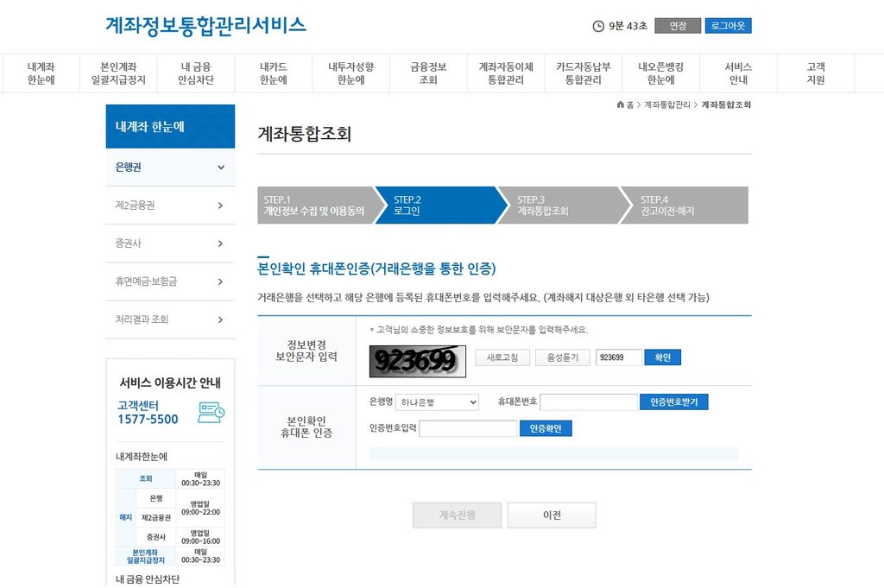The image size is (884, 588).
Task: Click the home icon in breadcrumb
Action: point(620,104)
